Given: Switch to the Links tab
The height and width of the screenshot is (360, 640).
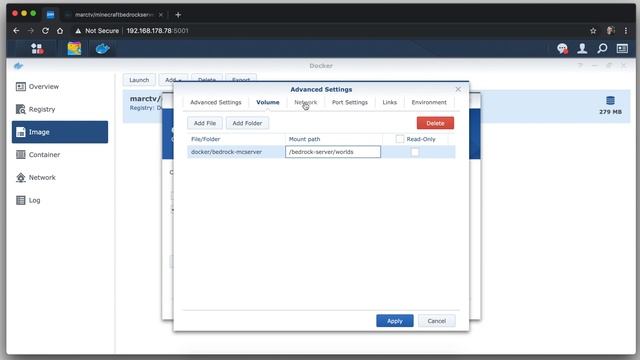Looking at the screenshot, I should tap(389, 102).
